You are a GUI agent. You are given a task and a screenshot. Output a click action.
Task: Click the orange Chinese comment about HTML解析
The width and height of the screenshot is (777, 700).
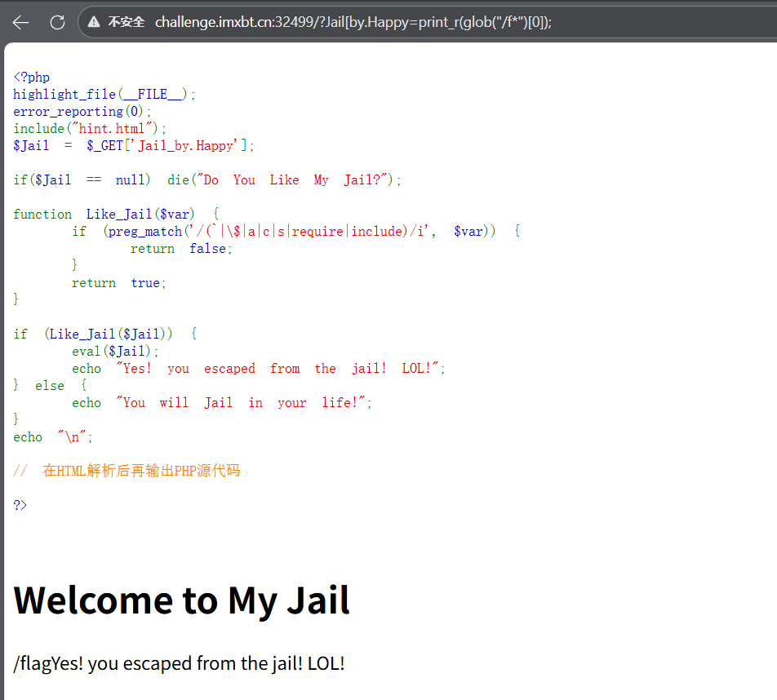click(127, 471)
